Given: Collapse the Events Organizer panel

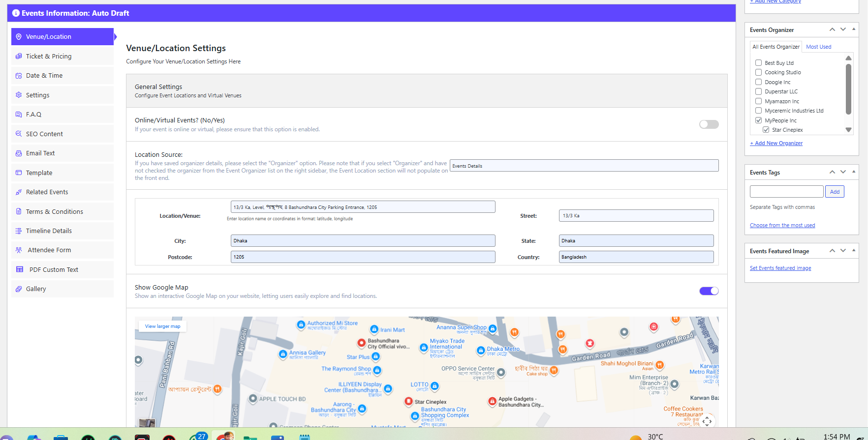Looking at the screenshot, I should [x=854, y=29].
